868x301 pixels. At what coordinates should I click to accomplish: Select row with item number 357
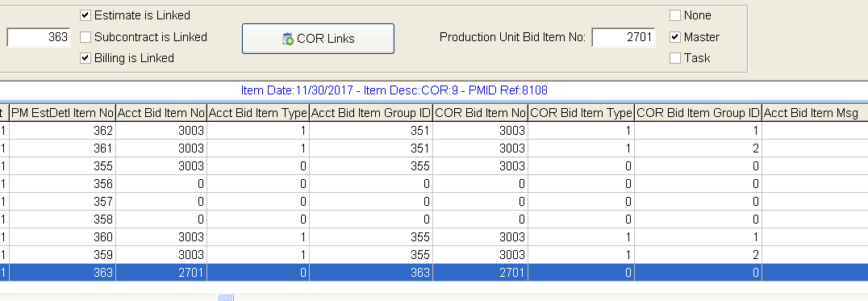pyautogui.click(x=434, y=202)
